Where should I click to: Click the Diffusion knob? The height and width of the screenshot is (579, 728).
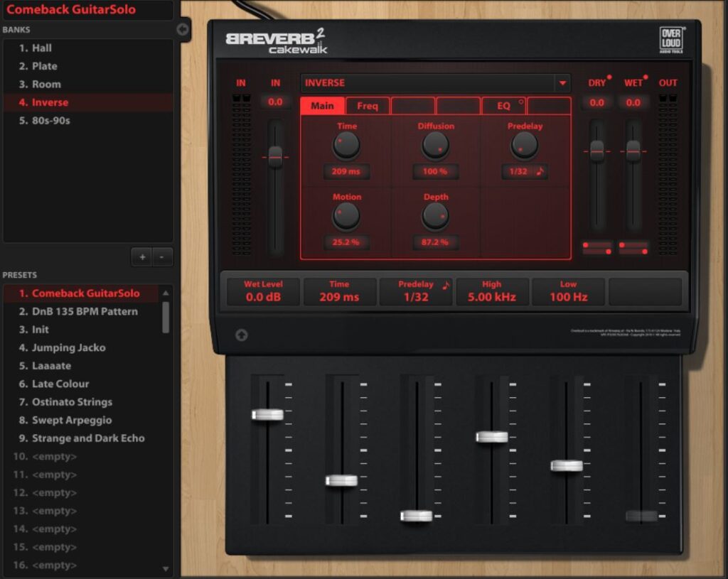pos(436,145)
